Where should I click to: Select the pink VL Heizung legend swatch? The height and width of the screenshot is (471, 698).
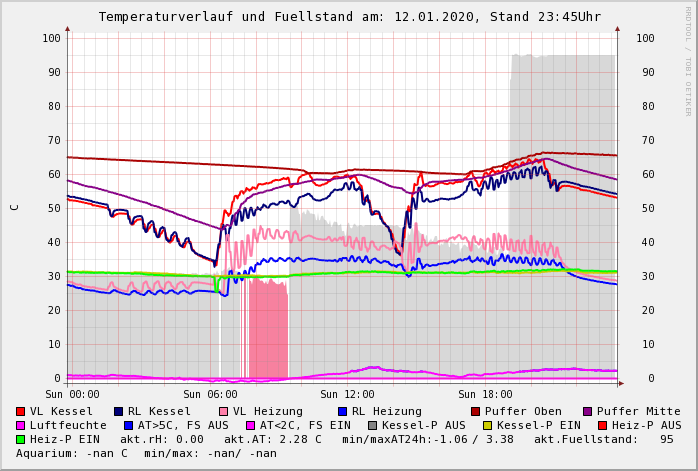[x=224, y=411]
